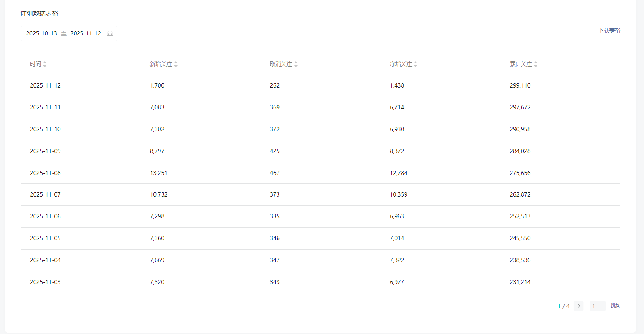Click the 时间 column header label

36,64
